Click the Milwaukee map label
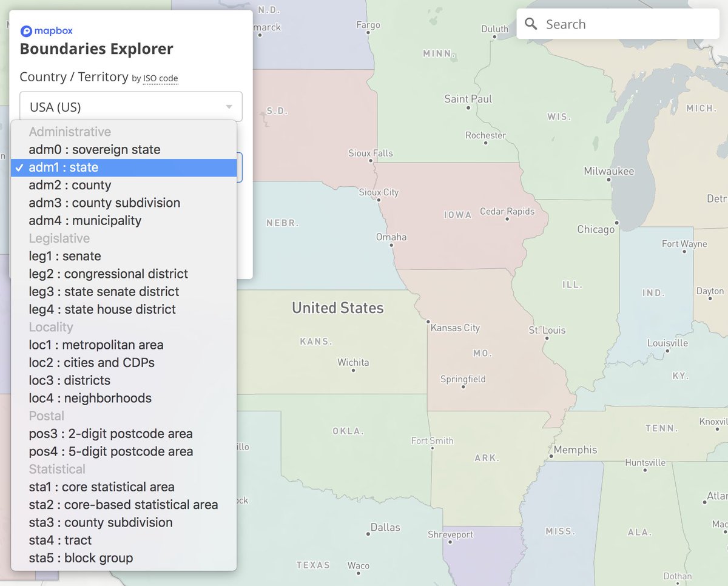Image resolution: width=728 pixels, height=586 pixels. pos(609,171)
